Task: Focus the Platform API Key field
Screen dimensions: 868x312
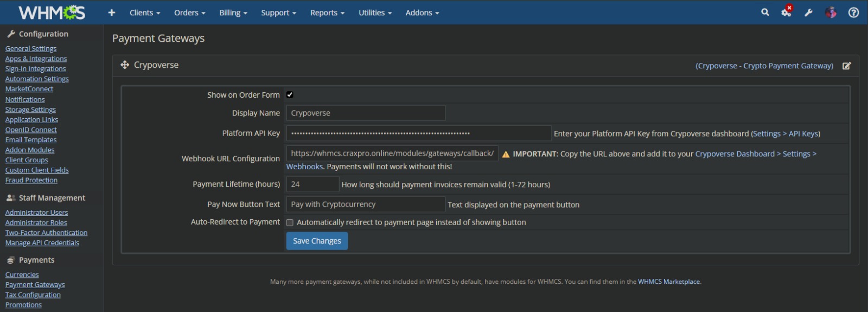Action: click(x=419, y=133)
